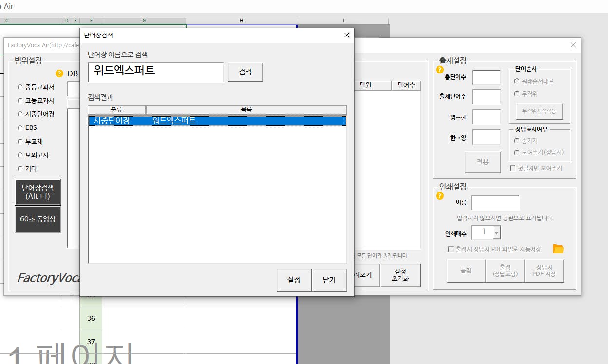Click the 단어수 column header
The height and width of the screenshot is (364, 608).
click(x=406, y=86)
